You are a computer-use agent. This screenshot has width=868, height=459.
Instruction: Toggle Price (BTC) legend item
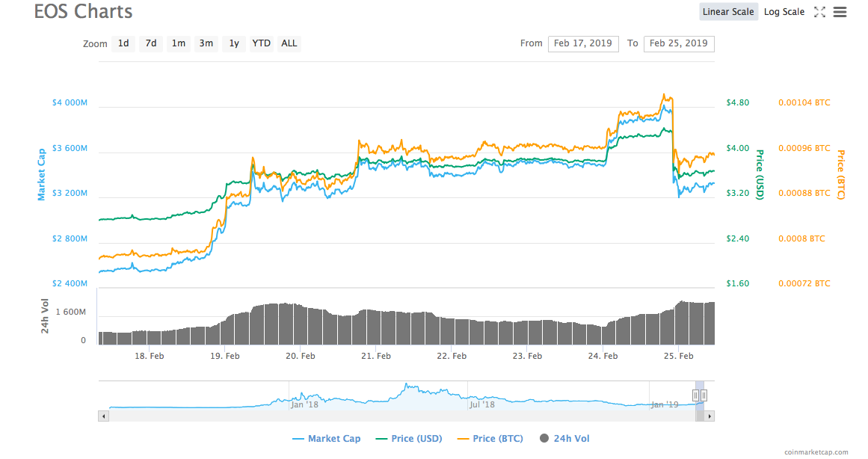coord(490,439)
